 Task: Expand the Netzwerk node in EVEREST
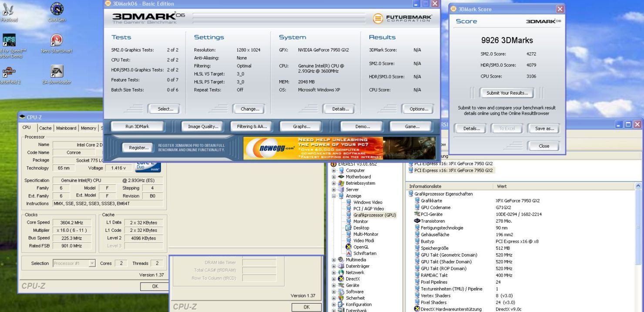[334, 273]
